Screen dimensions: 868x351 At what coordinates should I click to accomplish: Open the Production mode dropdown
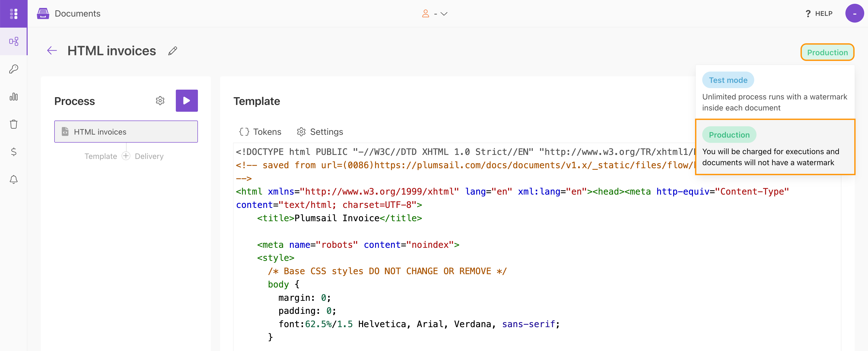click(x=827, y=52)
